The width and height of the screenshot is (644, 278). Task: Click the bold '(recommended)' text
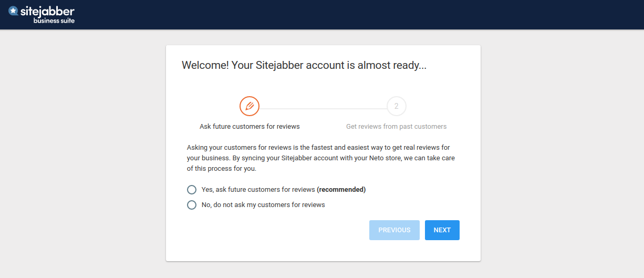(x=341, y=190)
